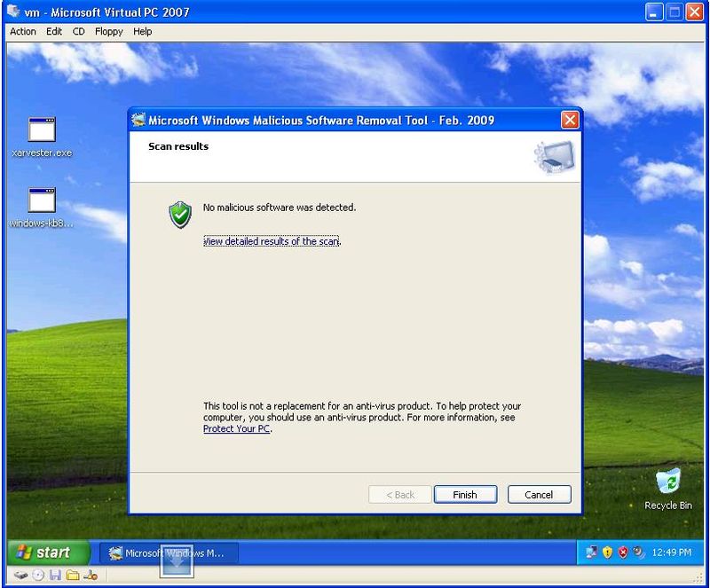710x588 pixels.
Task: Open the xarvester.exe desktop icon
Action: click(x=42, y=130)
